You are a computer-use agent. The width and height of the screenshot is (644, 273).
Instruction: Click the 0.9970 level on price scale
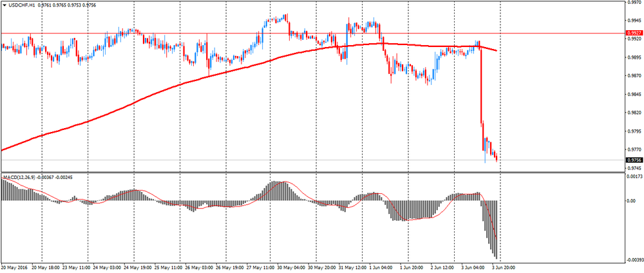[x=634, y=3]
